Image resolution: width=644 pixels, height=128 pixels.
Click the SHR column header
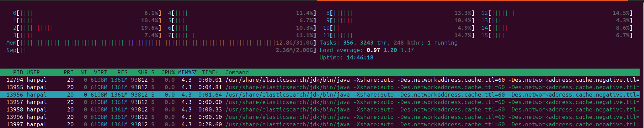[142, 72]
